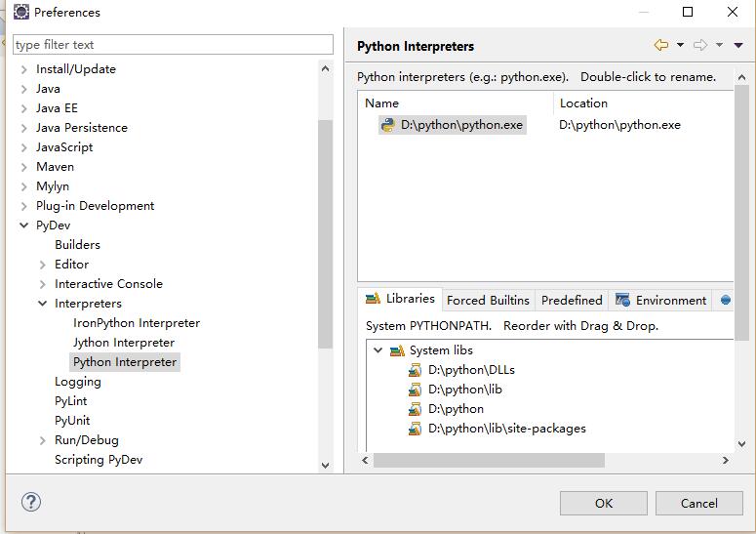Click the Eclipse icon in title bar
The image size is (756, 534).
pos(20,13)
